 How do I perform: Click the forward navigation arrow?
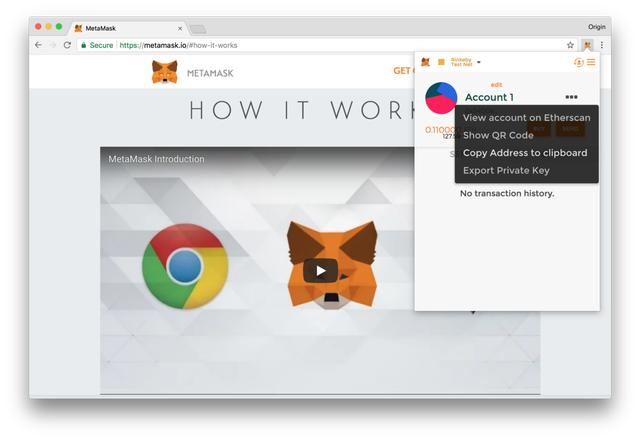pos(53,45)
